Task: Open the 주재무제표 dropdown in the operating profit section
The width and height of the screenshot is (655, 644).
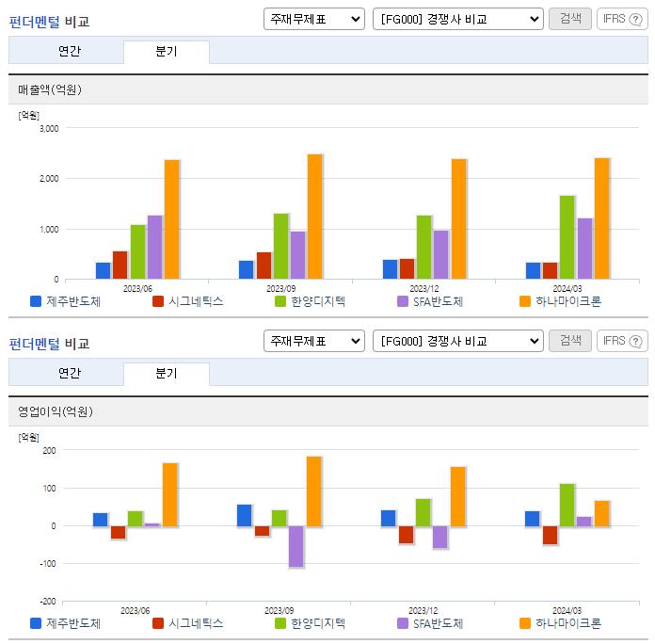Action: (314, 341)
